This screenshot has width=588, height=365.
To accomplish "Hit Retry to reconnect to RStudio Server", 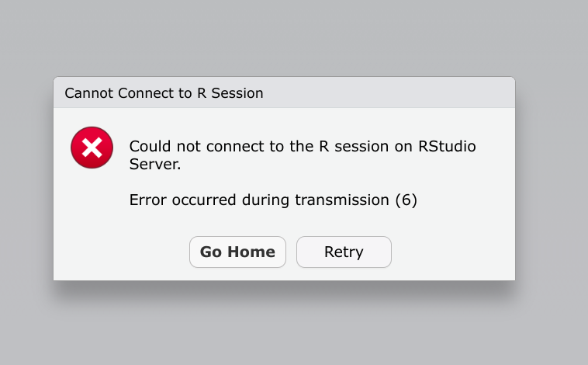I will 344,252.
